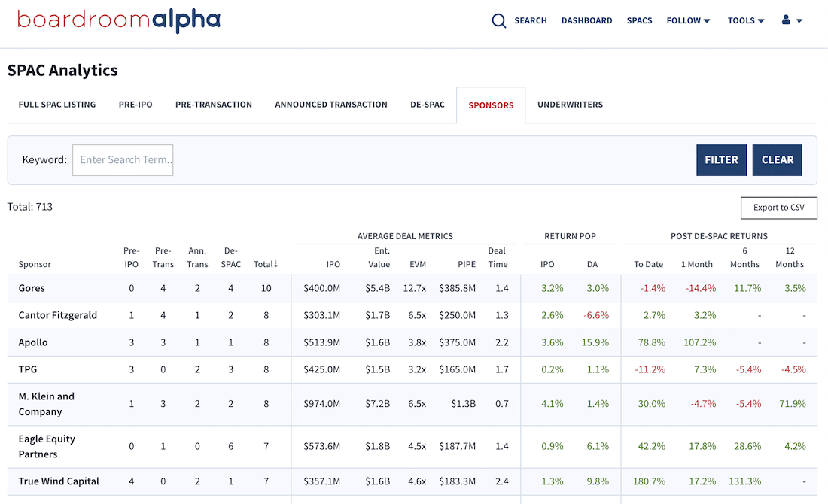Sort by the Sponsor column header
Image resolution: width=828 pixels, height=504 pixels.
pos(35,264)
